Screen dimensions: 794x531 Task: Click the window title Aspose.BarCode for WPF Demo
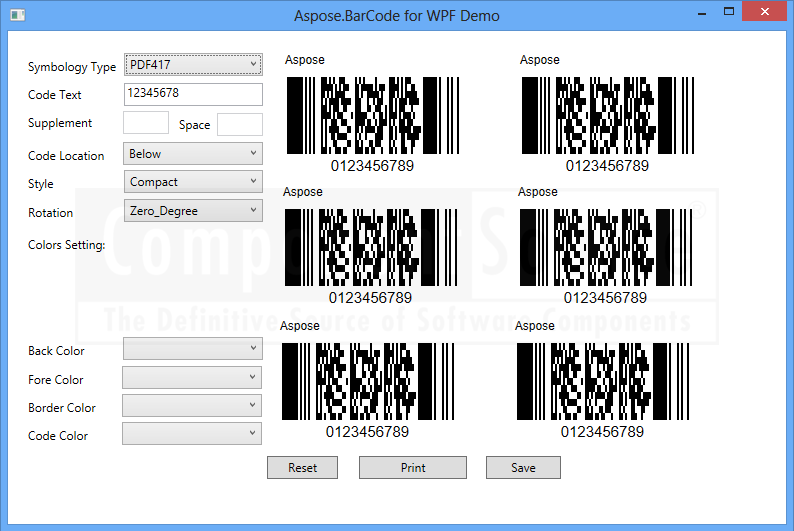[396, 16]
